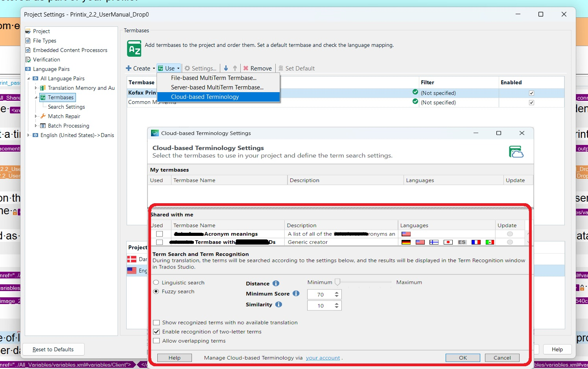The width and height of the screenshot is (588, 369).
Task: Click Help button in Project Settings window
Action: click(557, 349)
